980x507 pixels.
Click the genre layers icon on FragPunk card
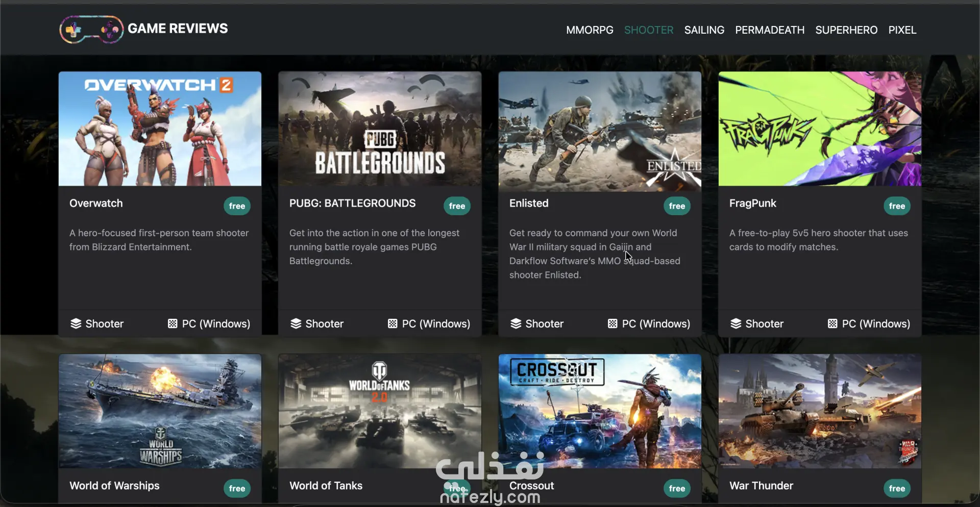736,324
